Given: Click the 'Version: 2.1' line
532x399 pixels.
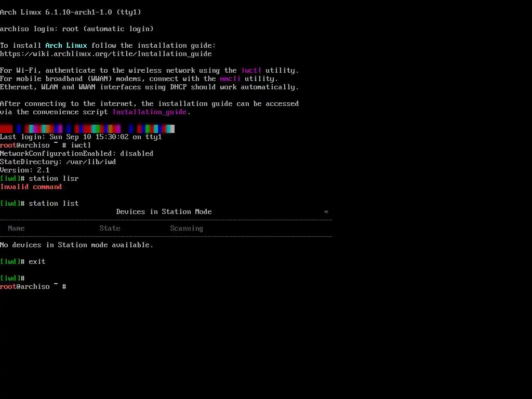Looking at the screenshot, I should pos(25,170).
